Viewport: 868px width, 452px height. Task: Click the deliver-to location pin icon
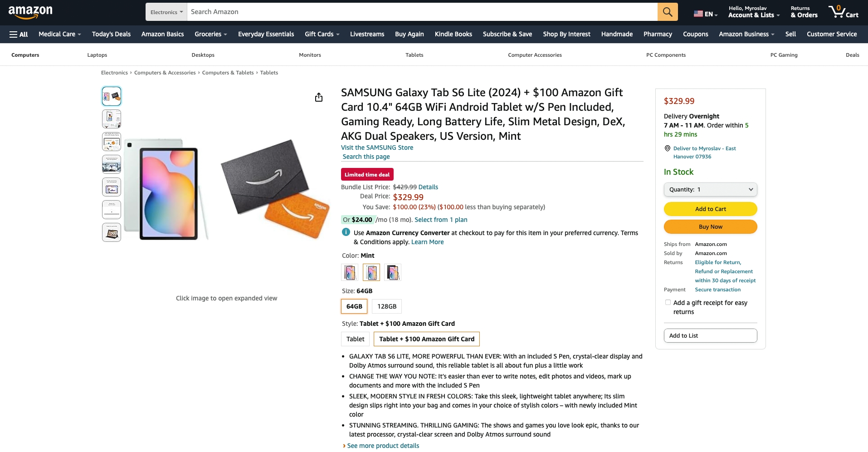(667, 148)
